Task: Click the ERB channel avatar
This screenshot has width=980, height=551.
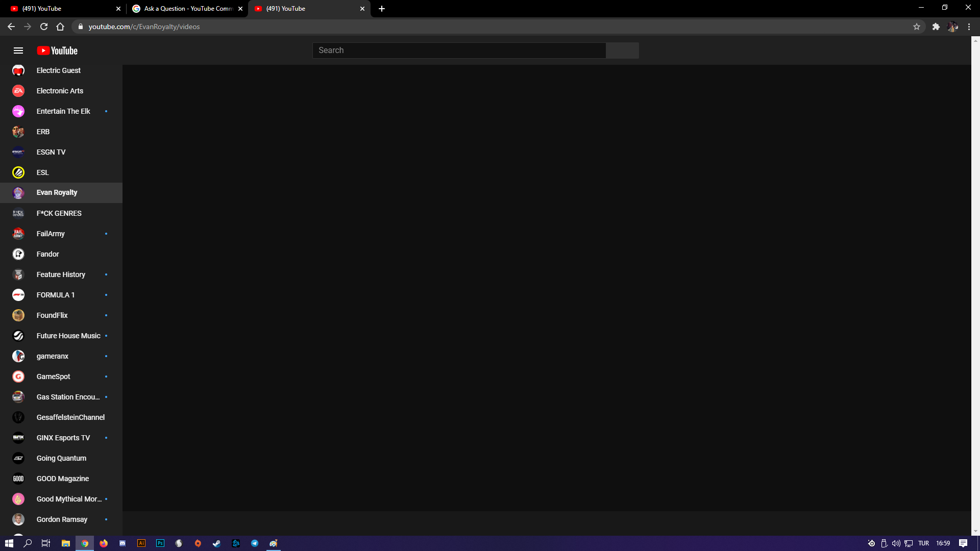Action: point(18,132)
